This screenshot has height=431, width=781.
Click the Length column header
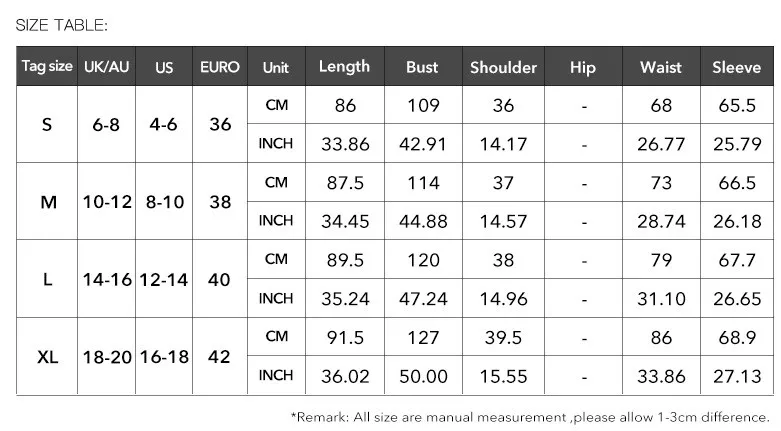point(344,67)
